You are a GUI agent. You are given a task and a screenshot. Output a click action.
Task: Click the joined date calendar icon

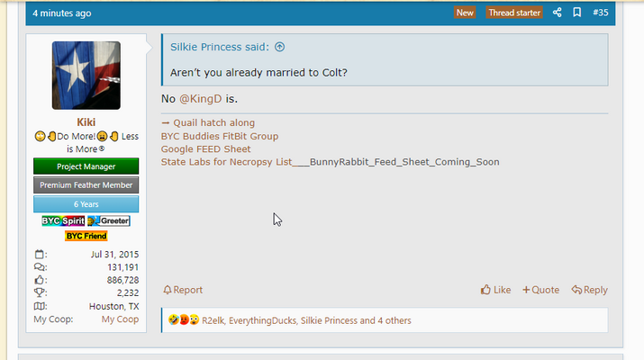coord(39,255)
